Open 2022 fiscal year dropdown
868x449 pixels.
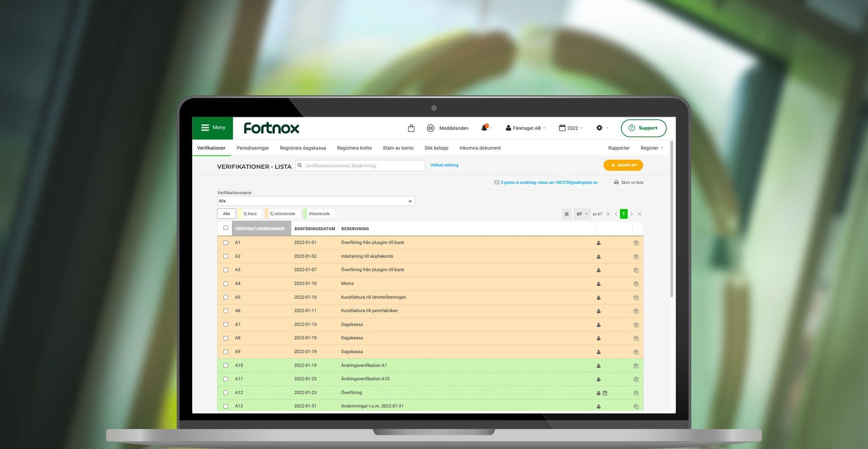pyautogui.click(x=571, y=128)
